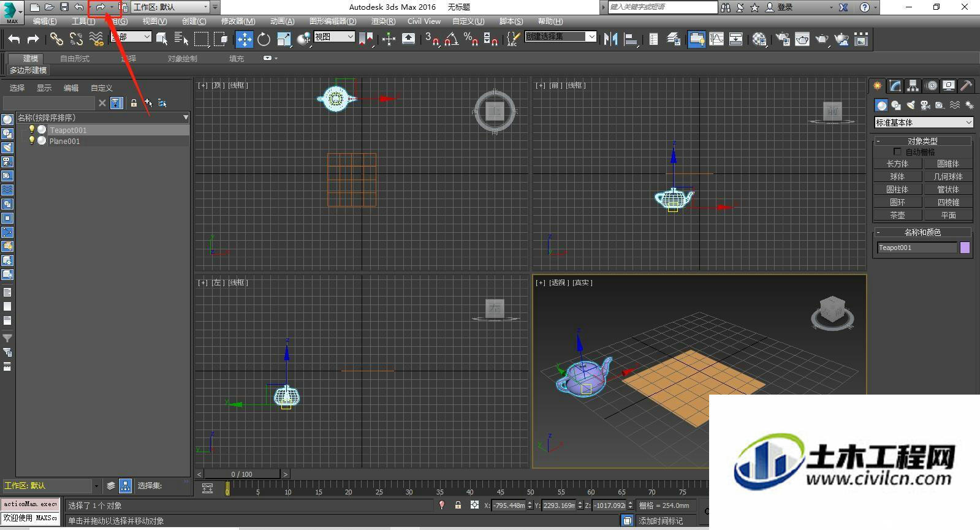Toggle the selection lock icon in status bar

458,505
